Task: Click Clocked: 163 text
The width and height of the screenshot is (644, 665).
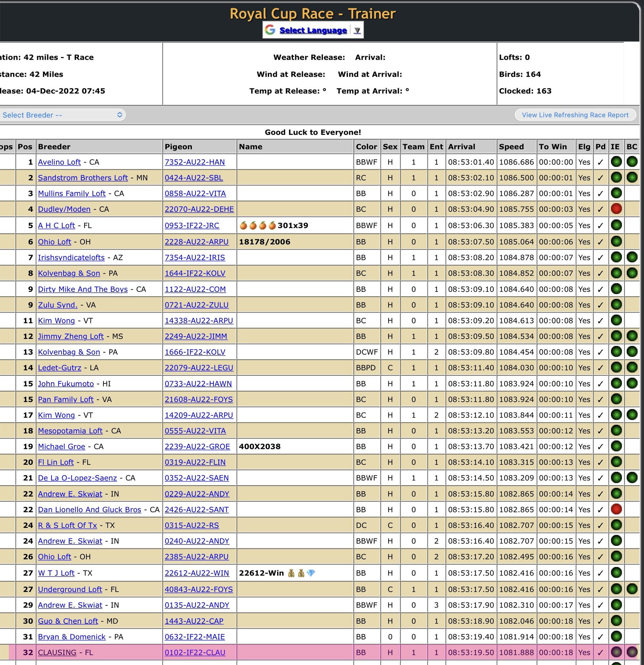Action: pos(525,91)
